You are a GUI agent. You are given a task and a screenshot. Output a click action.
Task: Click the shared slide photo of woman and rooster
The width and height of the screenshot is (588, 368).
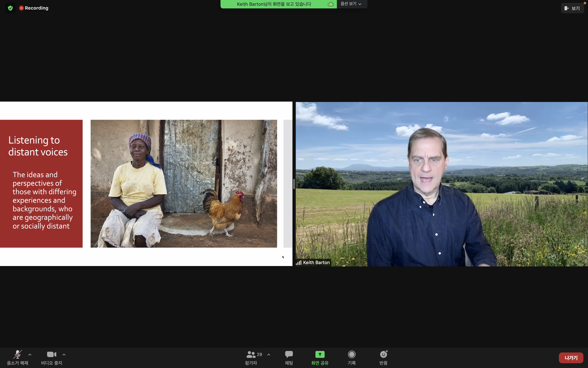[x=184, y=183]
